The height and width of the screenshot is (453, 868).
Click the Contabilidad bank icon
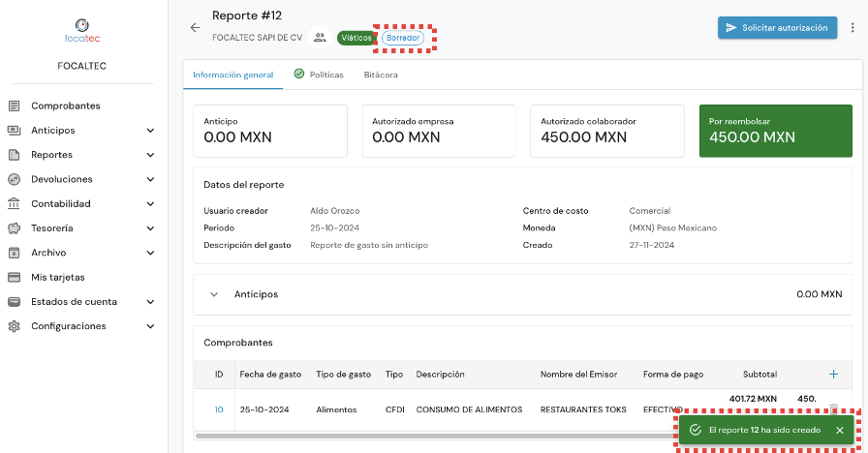click(14, 203)
